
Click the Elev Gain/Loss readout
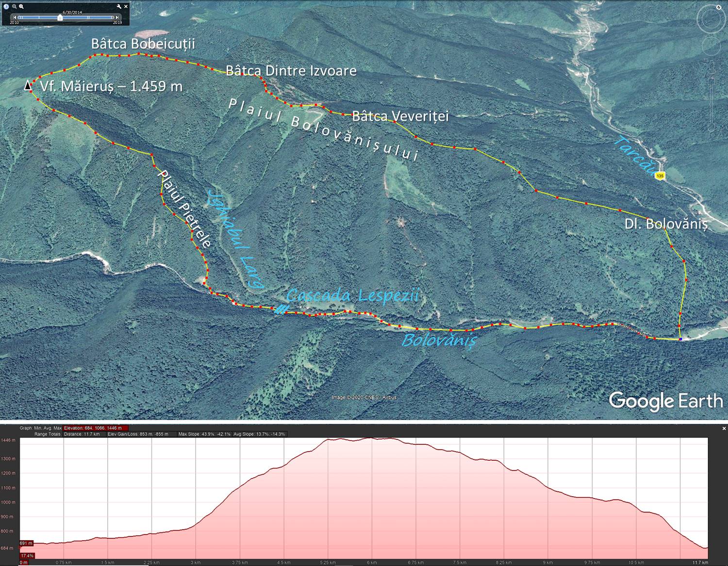pos(138,434)
